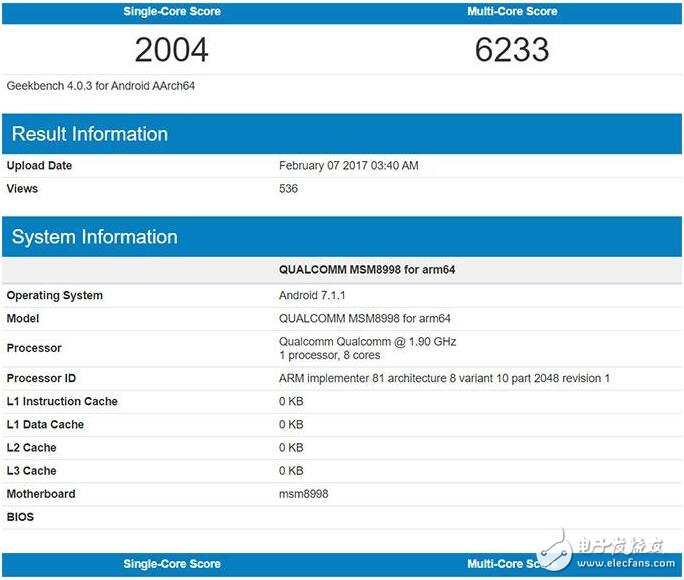The image size is (684, 580).
Task: Click the 2004 single-core score value
Action: click(x=172, y=49)
